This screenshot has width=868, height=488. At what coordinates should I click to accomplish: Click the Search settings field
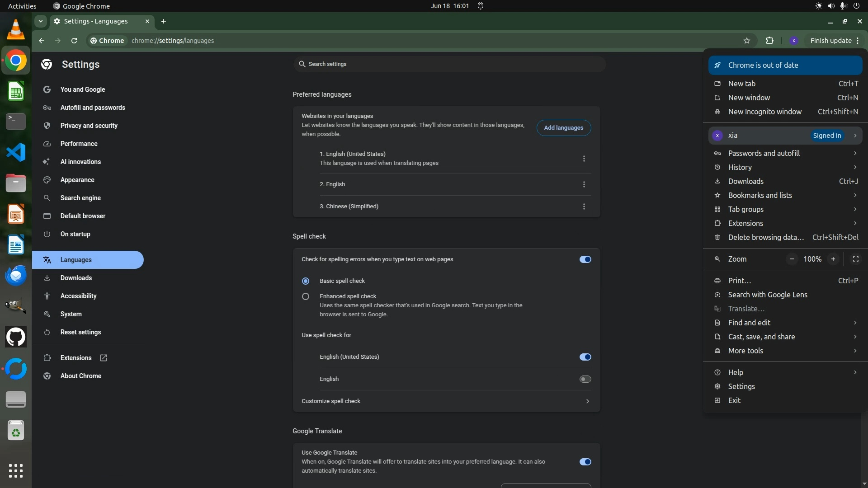pos(449,64)
